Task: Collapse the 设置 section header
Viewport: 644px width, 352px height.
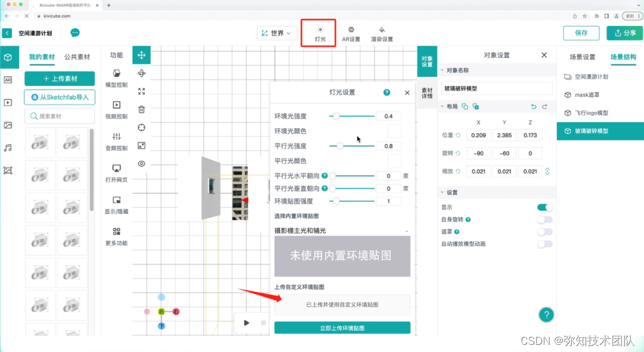Action: [x=445, y=192]
